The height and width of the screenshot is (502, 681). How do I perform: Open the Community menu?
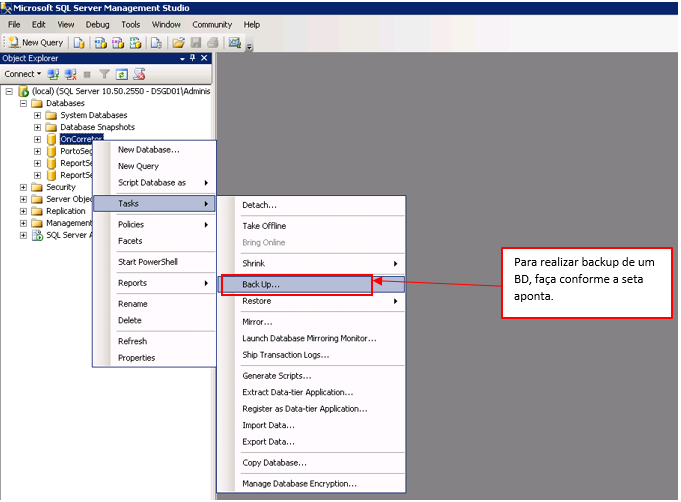[212, 25]
